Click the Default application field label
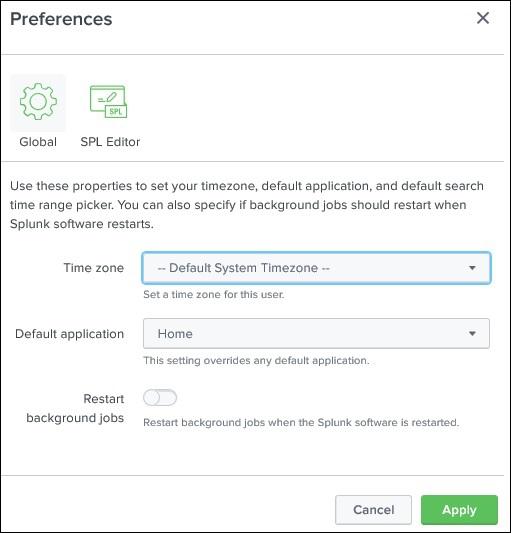The height and width of the screenshot is (533, 511). point(69,334)
